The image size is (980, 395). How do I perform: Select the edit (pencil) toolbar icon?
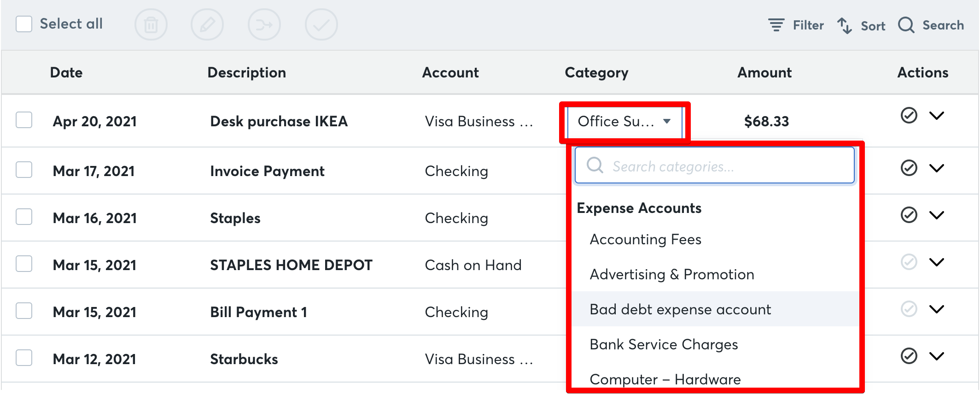pos(208,24)
